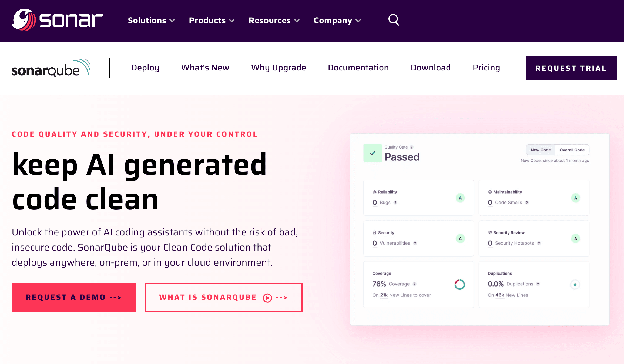Click Request Trial button
The image size is (624, 364).
coord(571,68)
